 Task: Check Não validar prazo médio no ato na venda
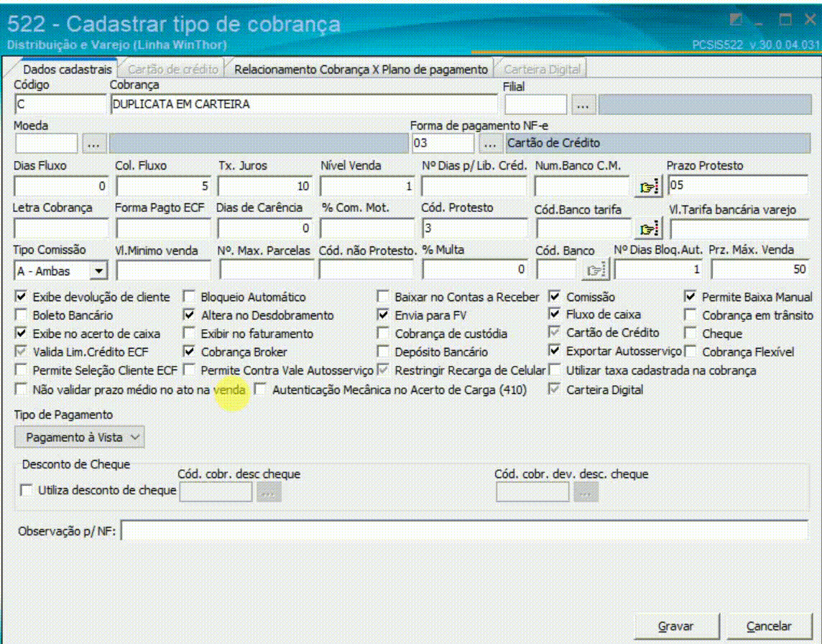point(21,390)
